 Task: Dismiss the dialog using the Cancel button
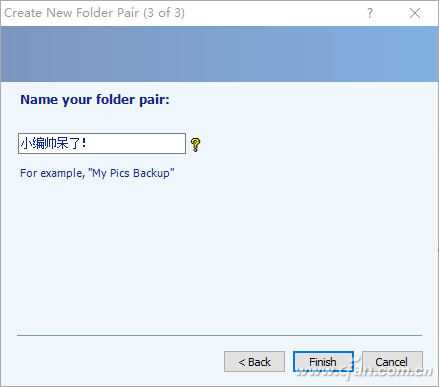click(x=392, y=362)
